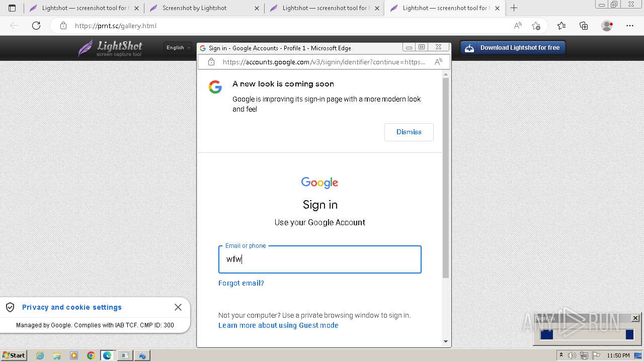Open the second-to-last taskbar app button
Image resolution: width=644 pixels, height=362 pixels.
[x=125, y=355]
